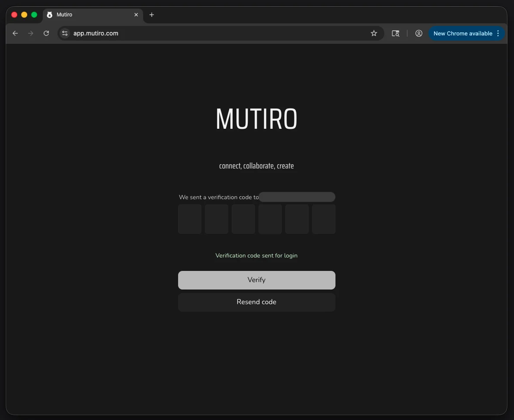Close window with red button
514x420 pixels.
[14, 15]
